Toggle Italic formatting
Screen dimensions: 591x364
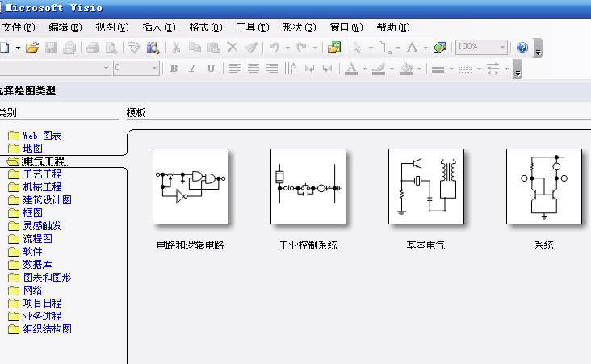pos(193,69)
